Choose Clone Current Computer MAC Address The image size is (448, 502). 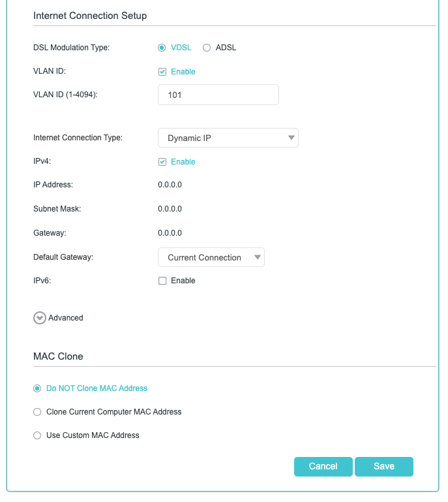coord(37,412)
